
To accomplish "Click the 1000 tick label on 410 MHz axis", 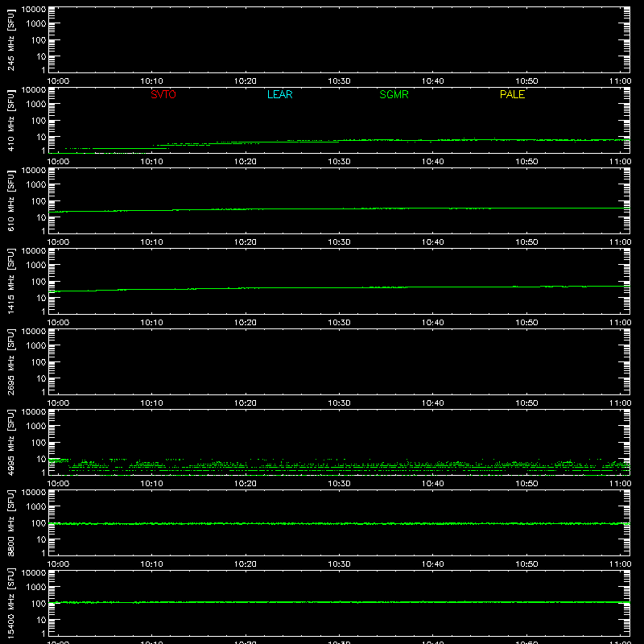I will 36,105.
